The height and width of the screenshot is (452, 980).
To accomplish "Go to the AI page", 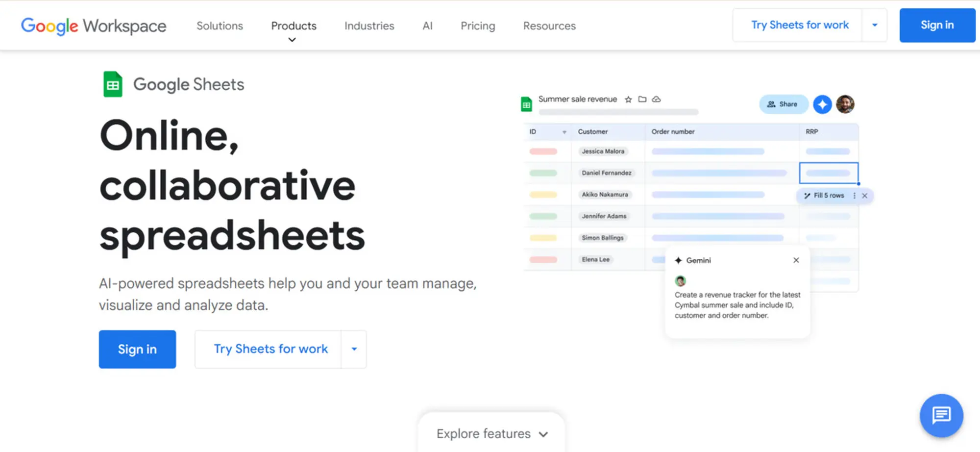I will (x=428, y=25).
